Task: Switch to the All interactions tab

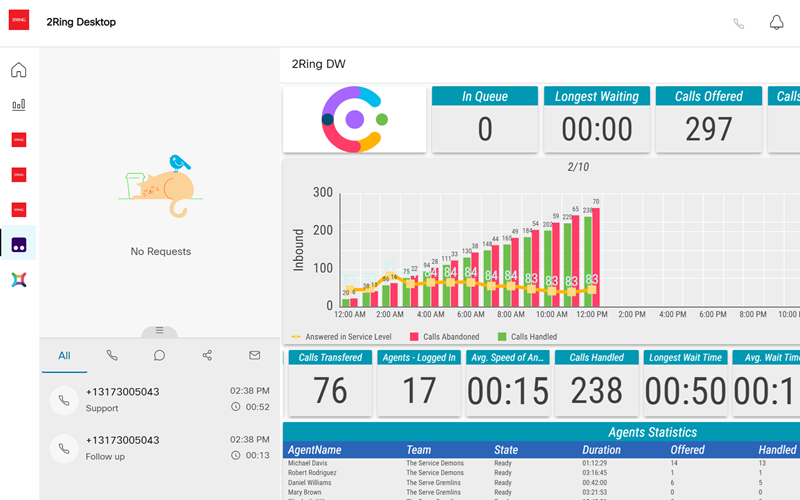Action: click(64, 356)
